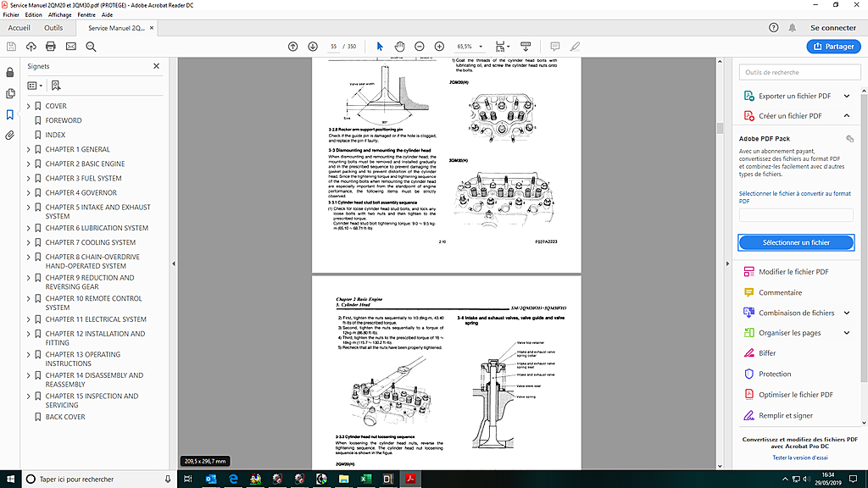
Task: Expand the COVER bookmark
Action: coord(29,106)
